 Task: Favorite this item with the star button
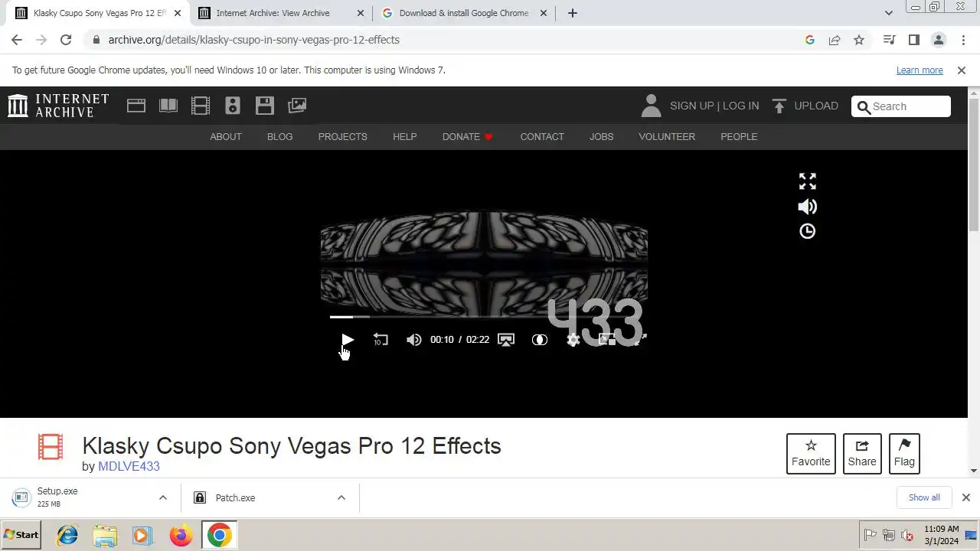pyautogui.click(x=811, y=453)
